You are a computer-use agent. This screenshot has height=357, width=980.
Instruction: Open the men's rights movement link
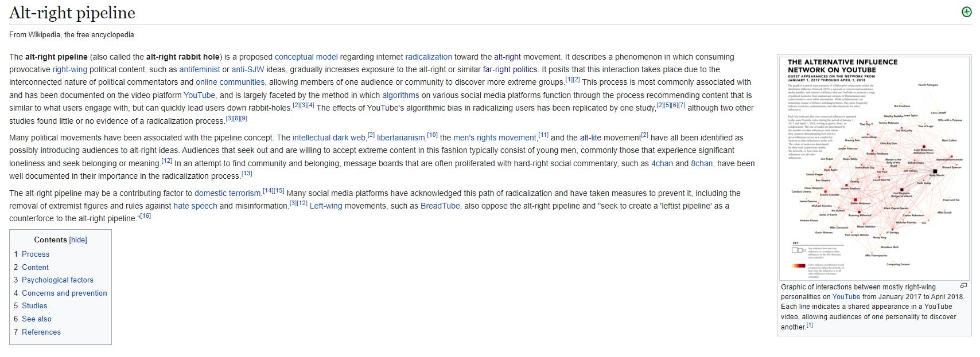[495, 138]
